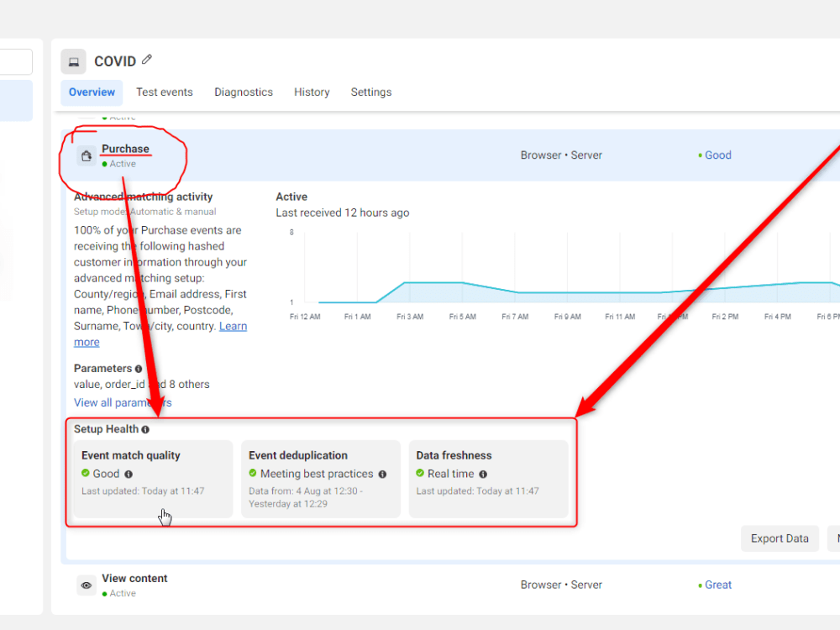
Task: Click Browser • Server text in Purchase row
Action: click(561, 155)
